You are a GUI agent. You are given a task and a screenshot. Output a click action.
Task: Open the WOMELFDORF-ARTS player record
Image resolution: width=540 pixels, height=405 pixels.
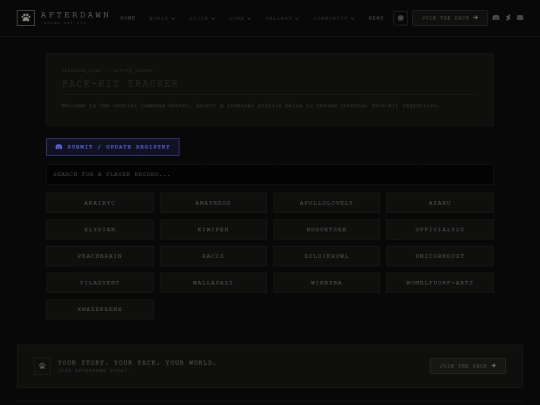440,283
